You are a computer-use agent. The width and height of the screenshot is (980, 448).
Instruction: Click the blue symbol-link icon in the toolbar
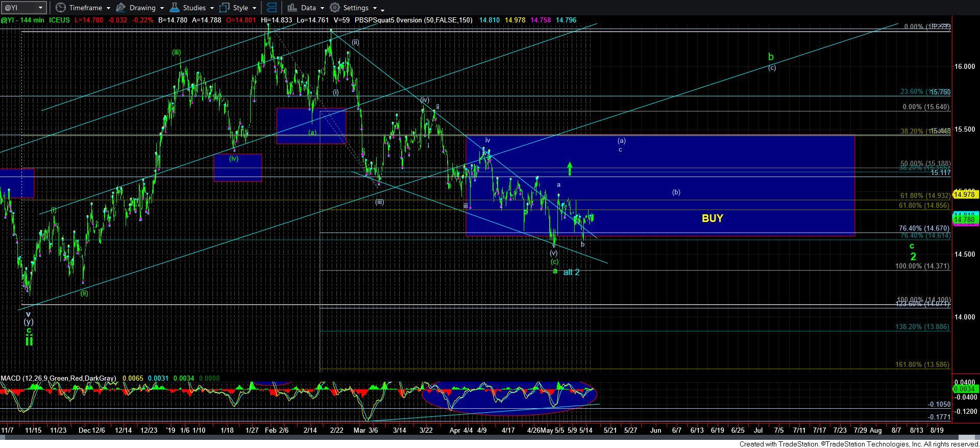(x=272, y=8)
